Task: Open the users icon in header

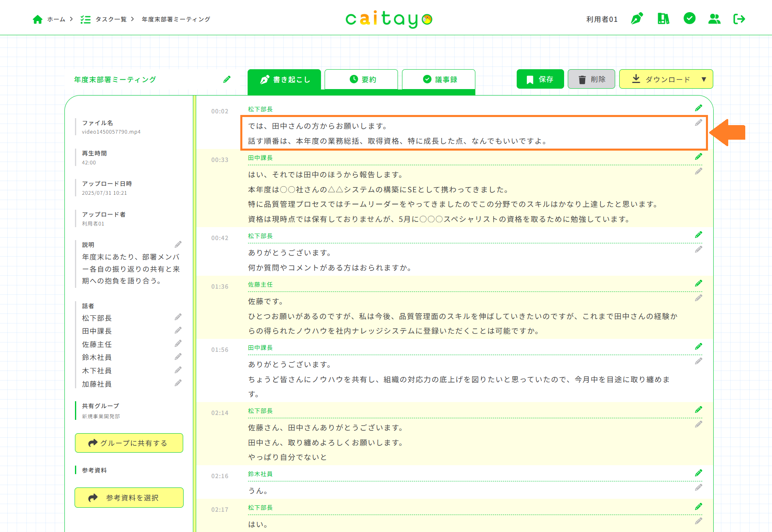Action: click(x=714, y=19)
